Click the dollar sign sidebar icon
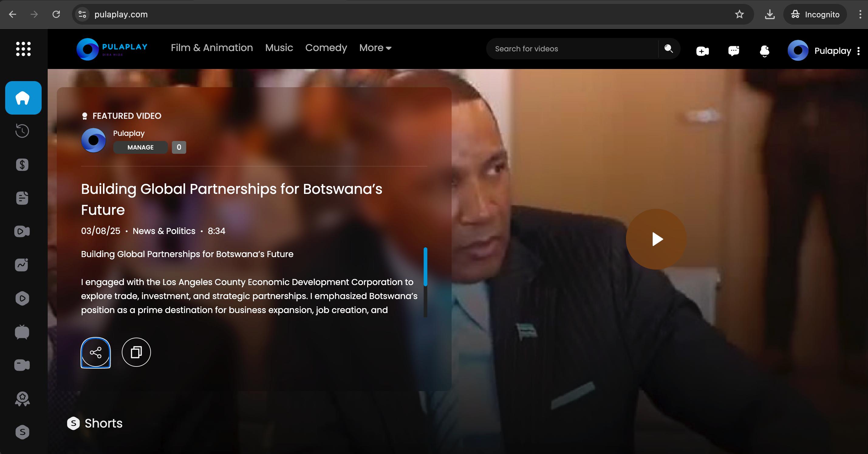The width and height of the screenshot is (868, 454). click(22, 164)
